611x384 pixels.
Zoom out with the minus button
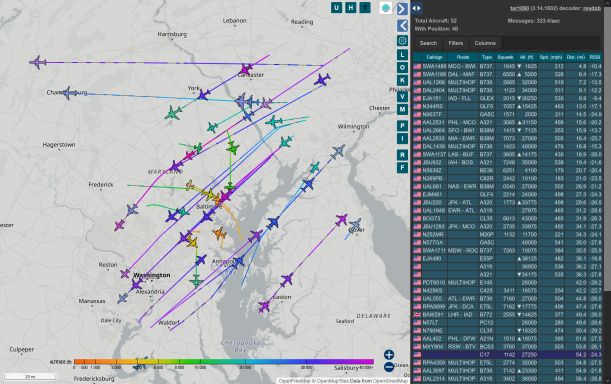click(x=389, y=367)
